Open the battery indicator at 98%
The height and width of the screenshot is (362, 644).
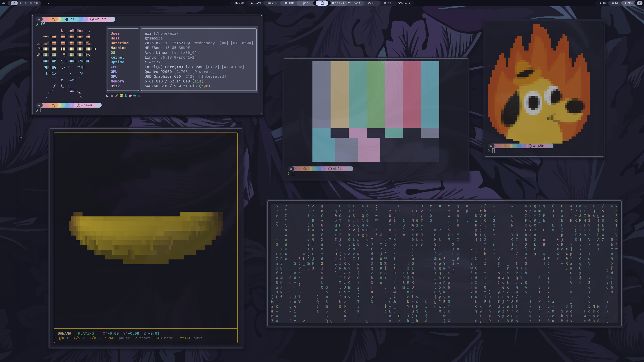(629, 3)
